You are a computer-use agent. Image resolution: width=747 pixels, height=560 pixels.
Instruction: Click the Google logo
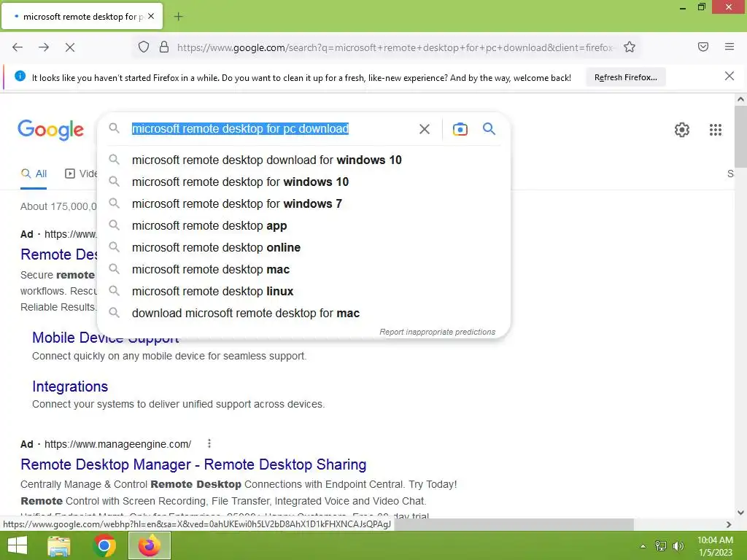[x=50, y=130]
